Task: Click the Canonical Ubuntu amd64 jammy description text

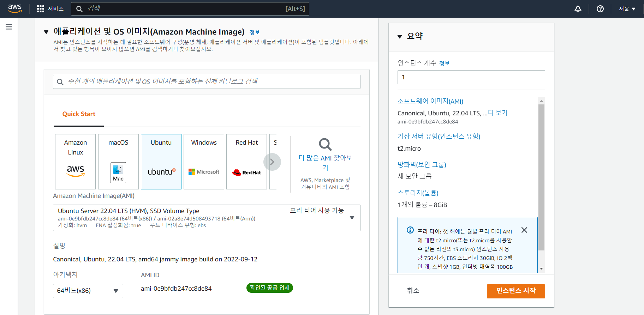Action: pos(155,259)
